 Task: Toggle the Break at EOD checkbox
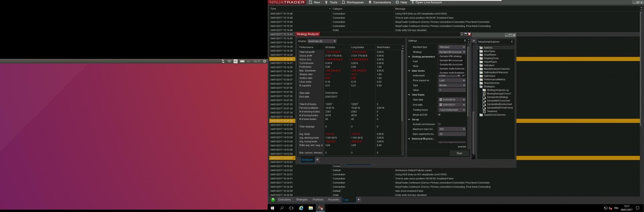pyautogui.click(x=439, y=115)
